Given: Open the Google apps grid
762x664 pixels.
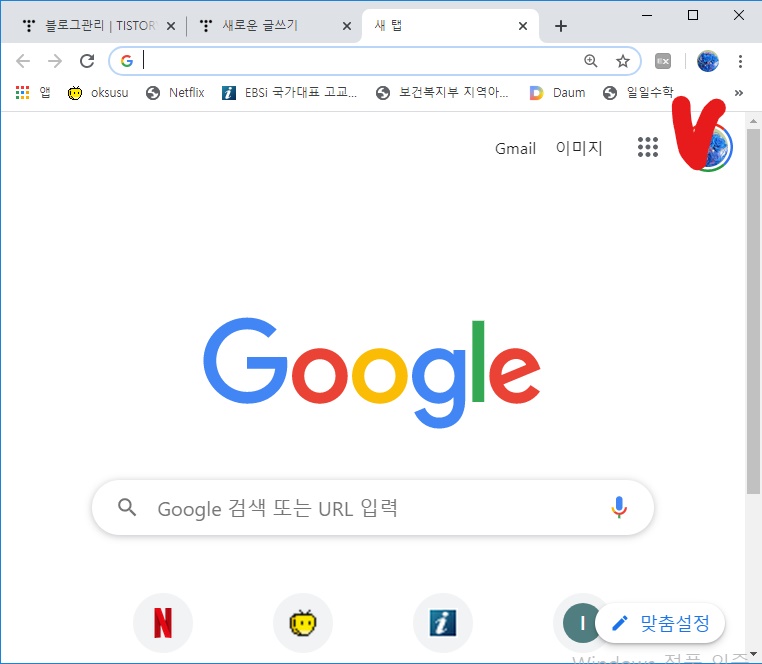Looking at the screenshot, I should (x=648, y=147).
